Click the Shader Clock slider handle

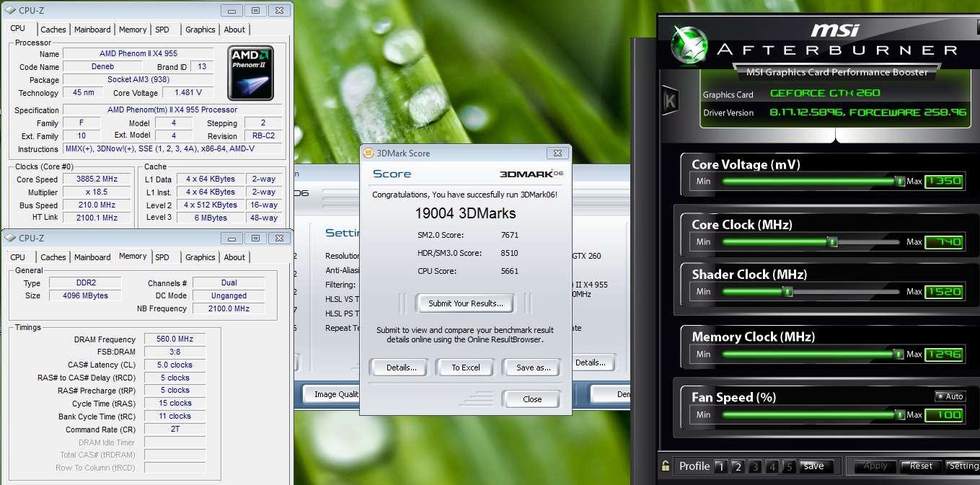click(x=787, y=292)
